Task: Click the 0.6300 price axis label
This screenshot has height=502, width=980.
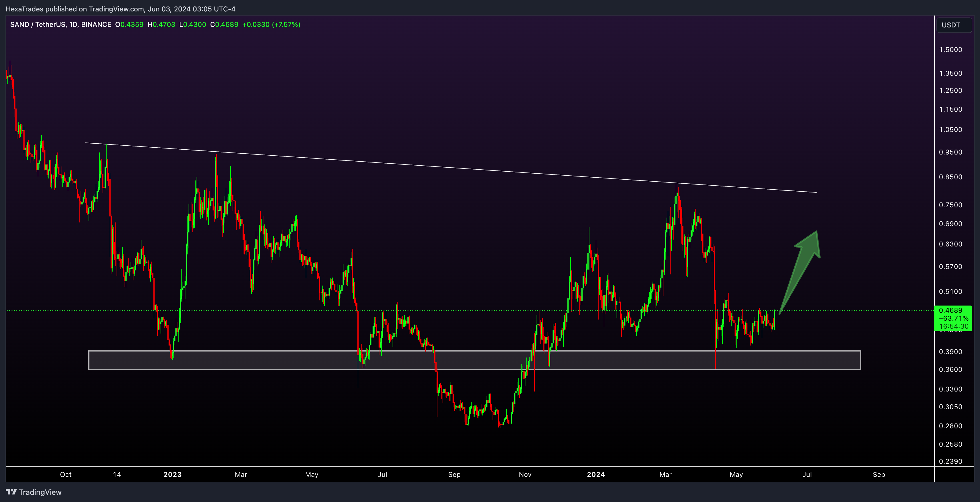Action: [950, 244]
